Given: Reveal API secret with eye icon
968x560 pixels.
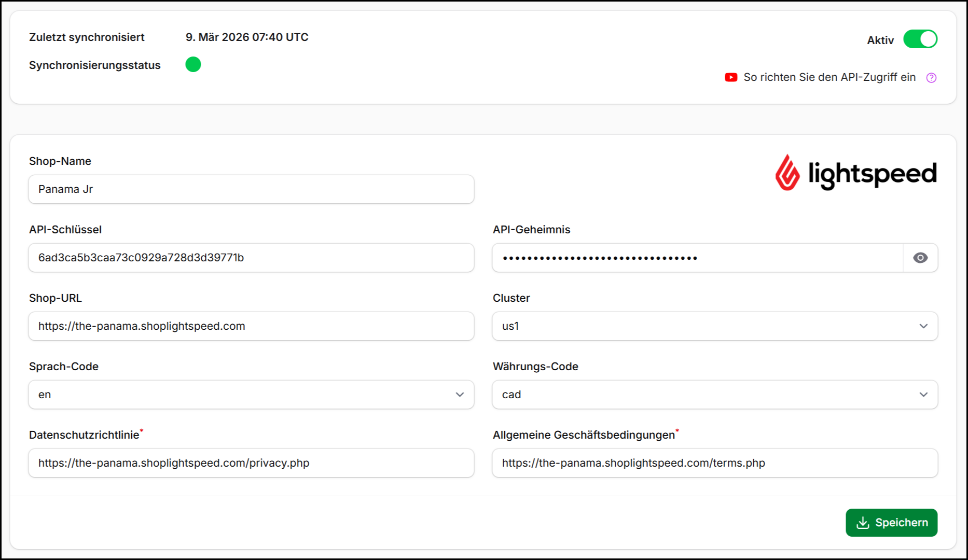Looking at the screenshot, I should [920, 258].
